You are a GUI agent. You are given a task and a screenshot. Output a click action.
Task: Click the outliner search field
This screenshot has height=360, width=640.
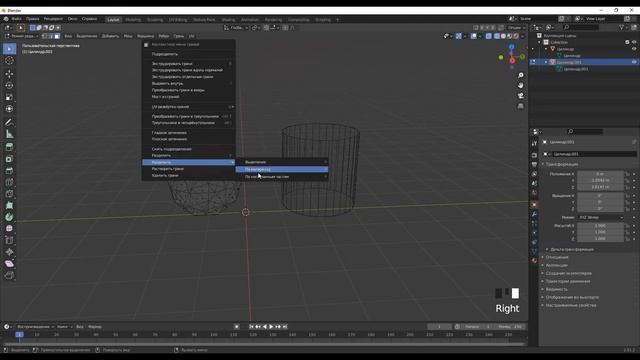pos(581,27)
